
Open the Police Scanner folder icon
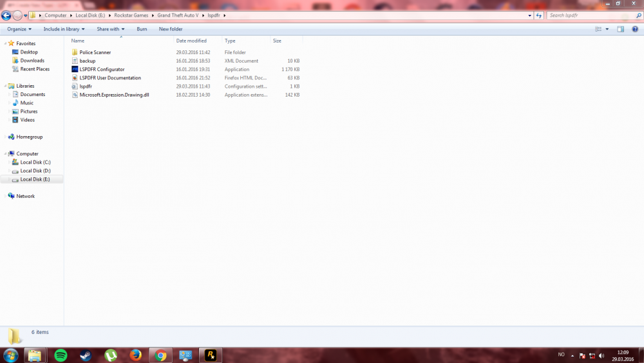pos(74,52)
